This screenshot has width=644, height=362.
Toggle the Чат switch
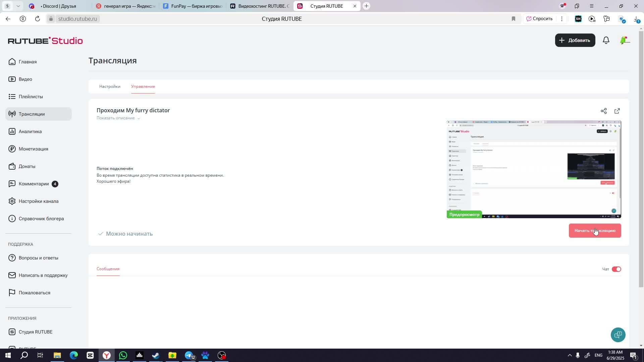(x=616, y=269)
